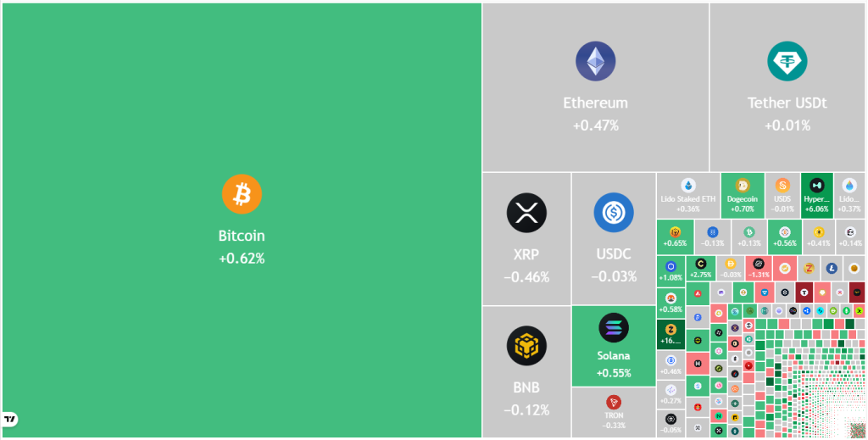This screenshot has width=868, height=440.
Task: Open the TradingView logo in bottom-left corner
Action: [x=10, y=419]
